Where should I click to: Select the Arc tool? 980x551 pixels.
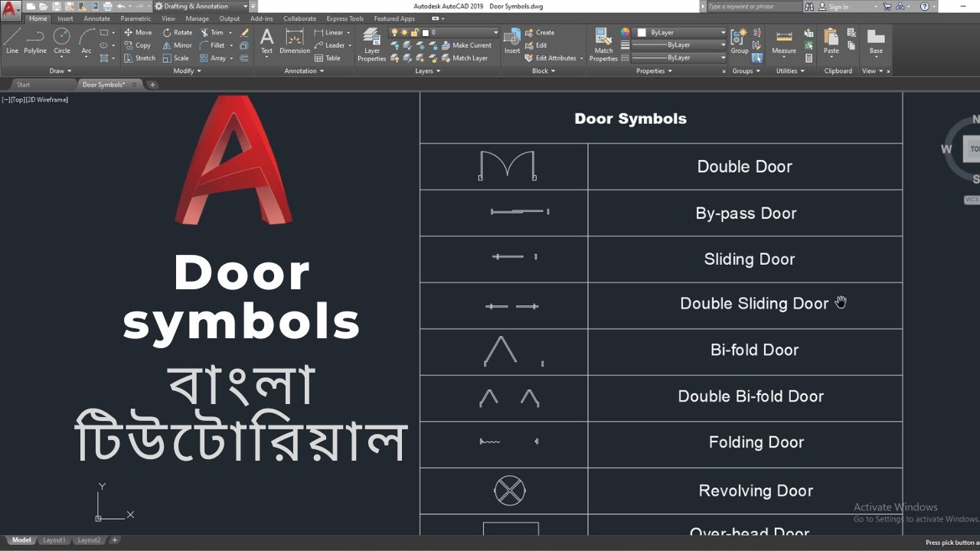pyautogui.click(x=87, y=41)
